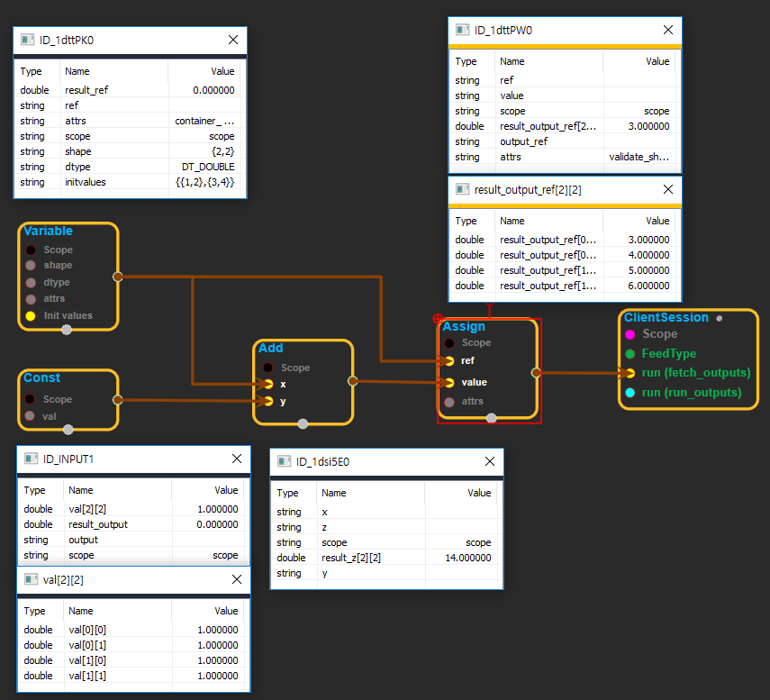
Task: Click the Name column header in ID_INPUT1
Action: [81, 490]
